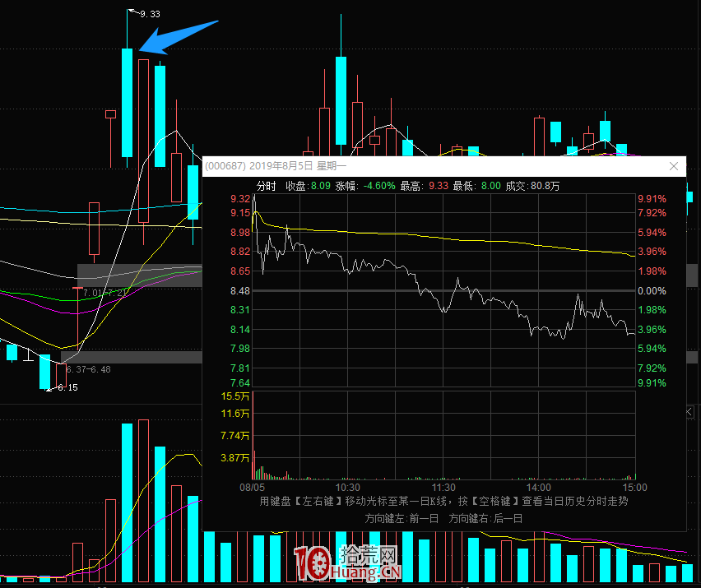This screenshot has width=701, height=588.
Task: Click the tallest red hollow volume bar
Action: point(143,500)
